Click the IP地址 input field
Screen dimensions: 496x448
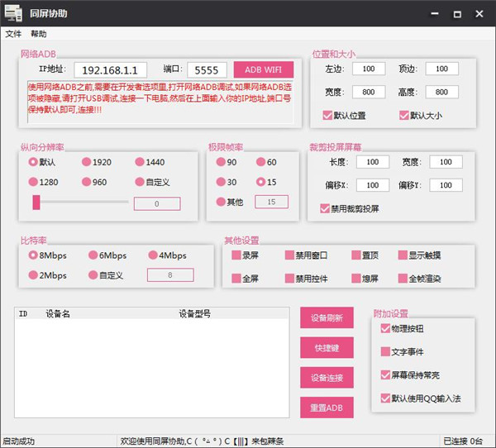point(110,70)
